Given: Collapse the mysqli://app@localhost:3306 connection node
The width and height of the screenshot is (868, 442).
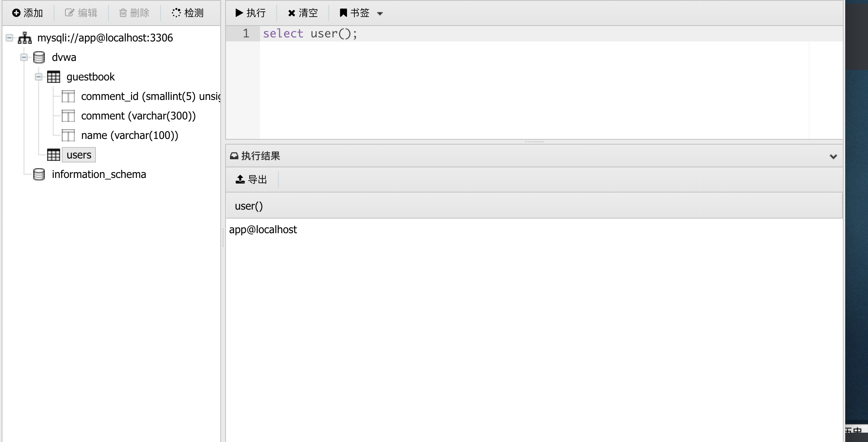Looking at the screenshot, I should [9, 38].
